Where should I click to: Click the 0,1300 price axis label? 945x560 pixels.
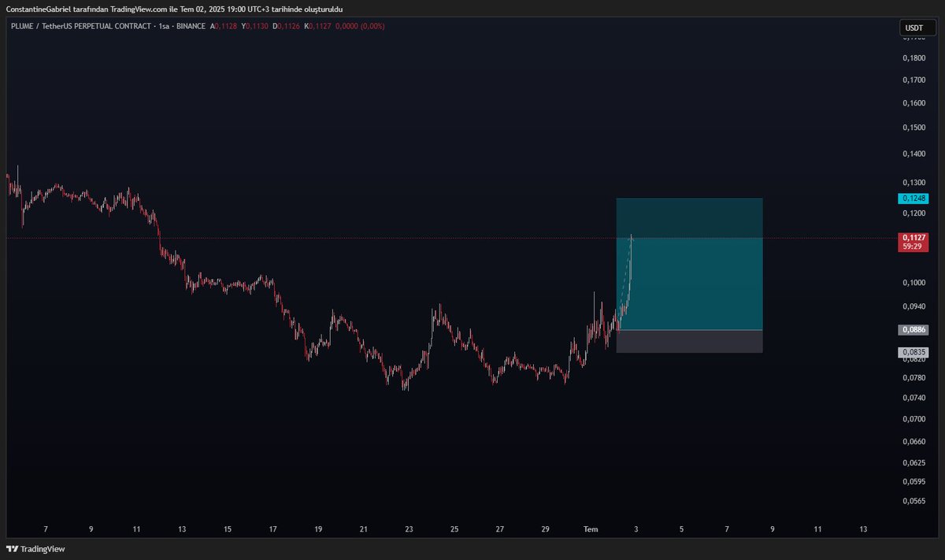click(913, 182)
